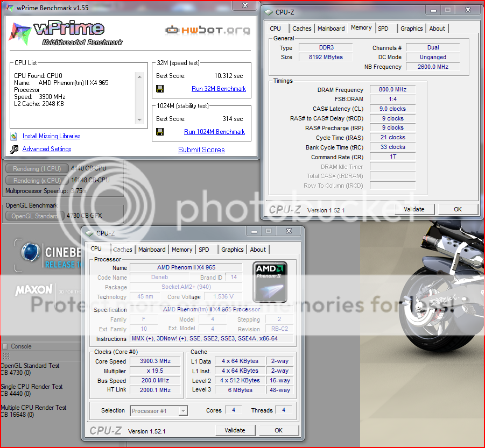Switch to Caches tab in memory CPU-Z window
The width and height of the screenshot is (485, 448).
[x=301, y=29]
